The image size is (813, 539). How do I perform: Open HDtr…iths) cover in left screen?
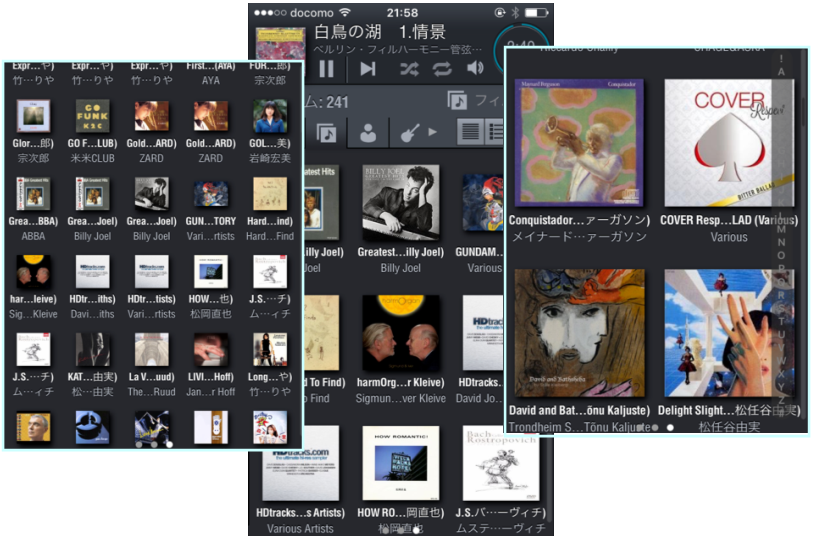tap(92, 272)
